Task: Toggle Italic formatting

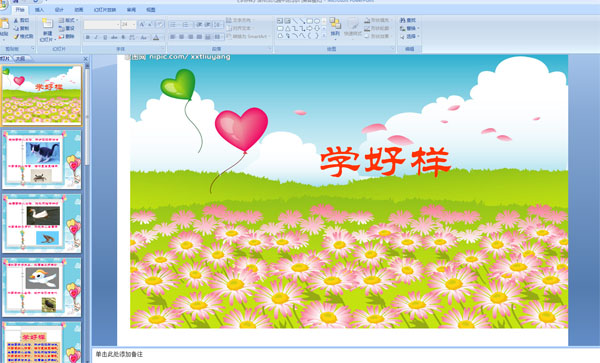Action: tap(96, 37)
